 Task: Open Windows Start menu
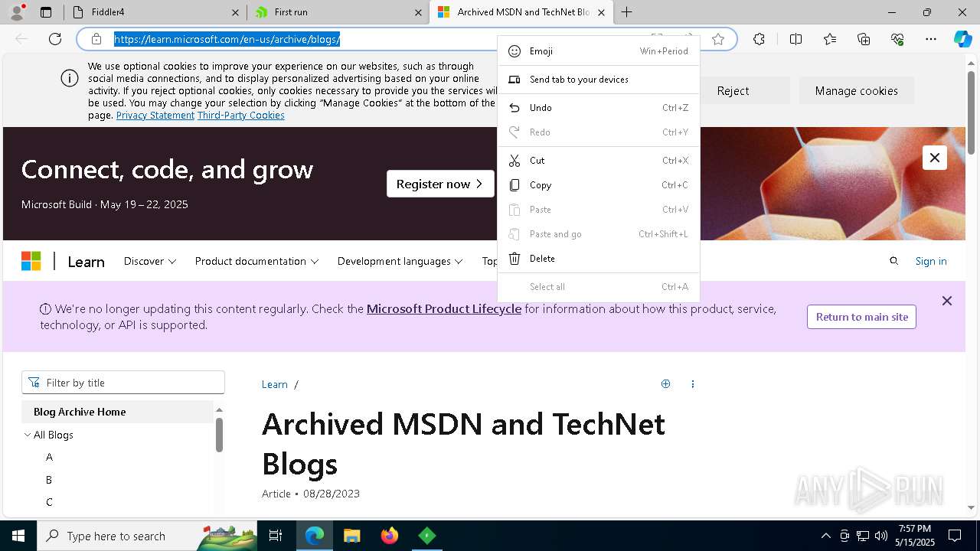point(18,536)
